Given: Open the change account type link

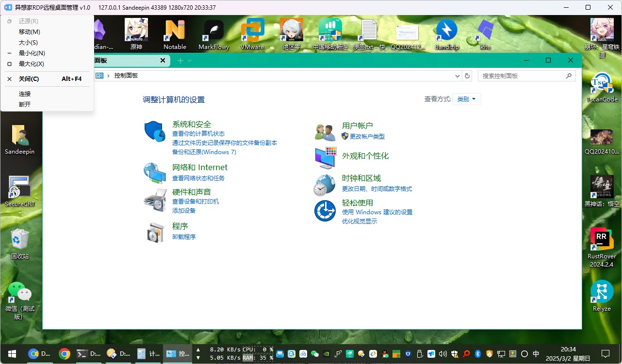Looking at the screenshot, I should 367,137.
